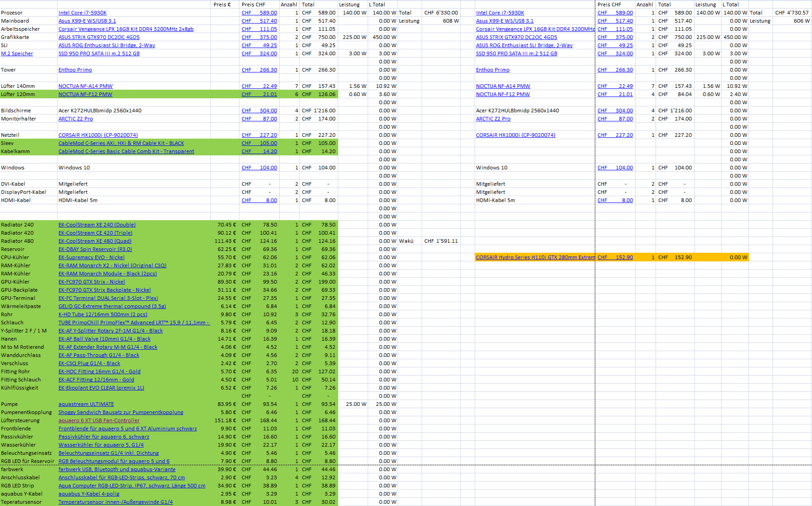Screen dimensions: 812x506
Task: Open the EK-CoolStream XE 240 (Double) link
Action: click(97, 225)
